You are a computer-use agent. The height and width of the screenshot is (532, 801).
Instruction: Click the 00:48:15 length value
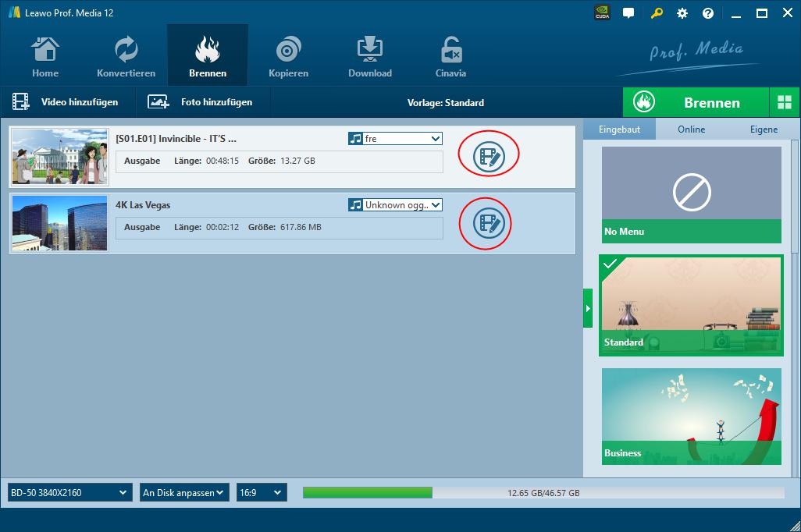(x=222, y=161)
